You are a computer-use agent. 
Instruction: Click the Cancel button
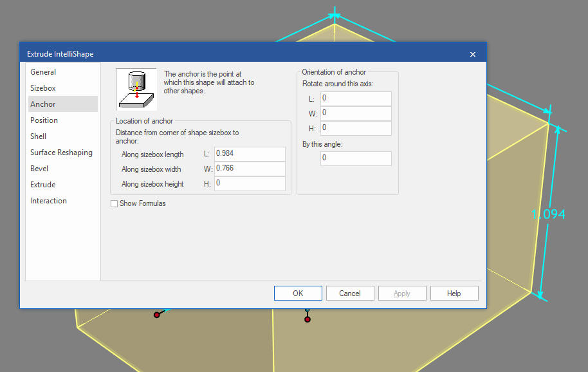(350, 293)
